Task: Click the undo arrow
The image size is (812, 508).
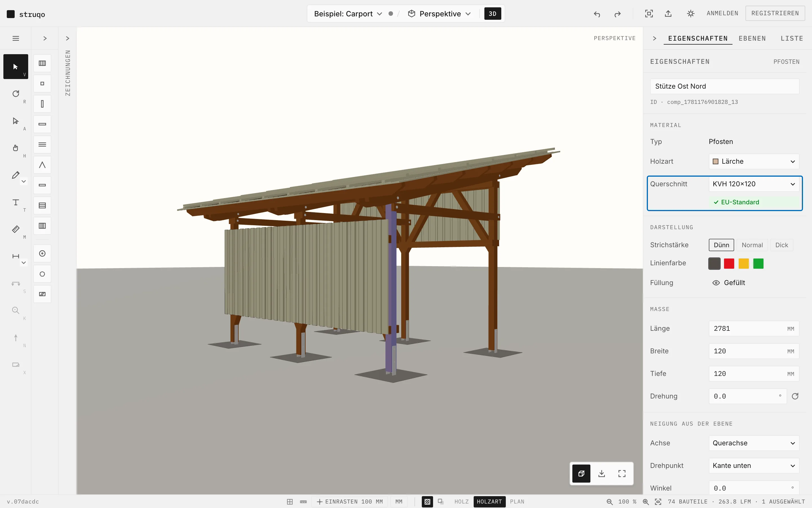Action: click(x=597, y=14)
